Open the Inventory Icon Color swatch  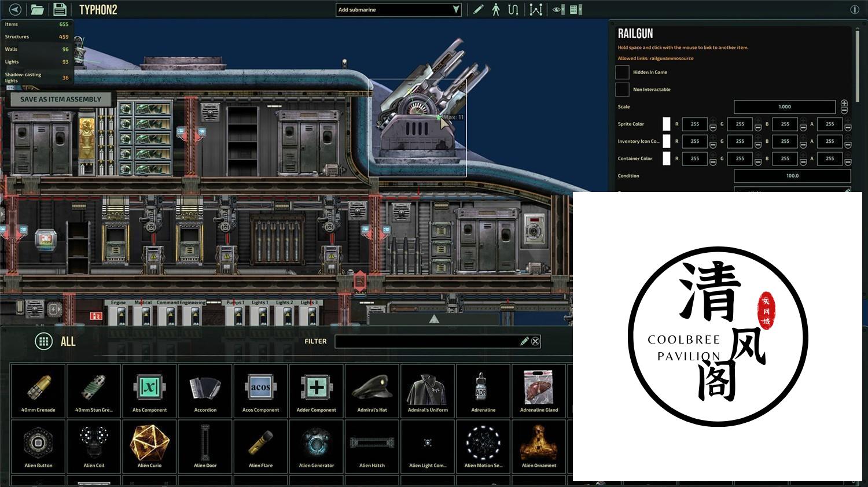pyautogui.click(x=666, y=141)
